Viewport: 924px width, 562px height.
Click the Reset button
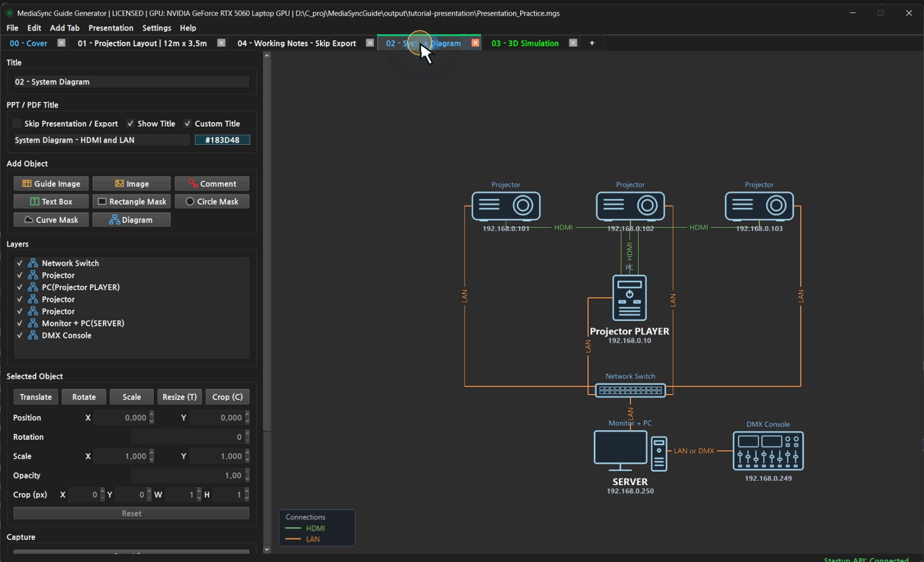[x=131, y=514]
